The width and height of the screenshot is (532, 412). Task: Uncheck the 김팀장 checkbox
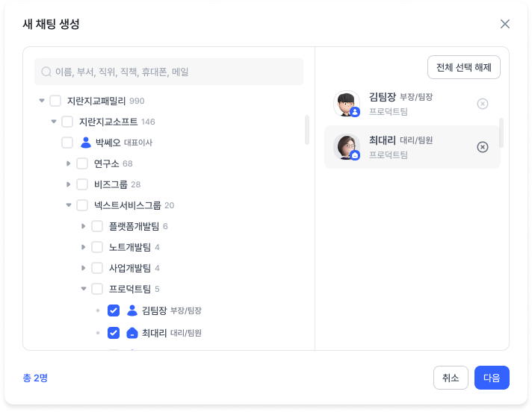(114, 310)
